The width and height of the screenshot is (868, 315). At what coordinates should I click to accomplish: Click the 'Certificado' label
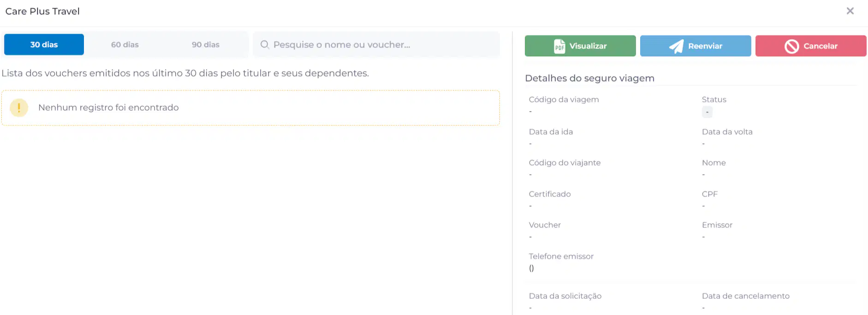pyautogui.click(x=550, y=194)
